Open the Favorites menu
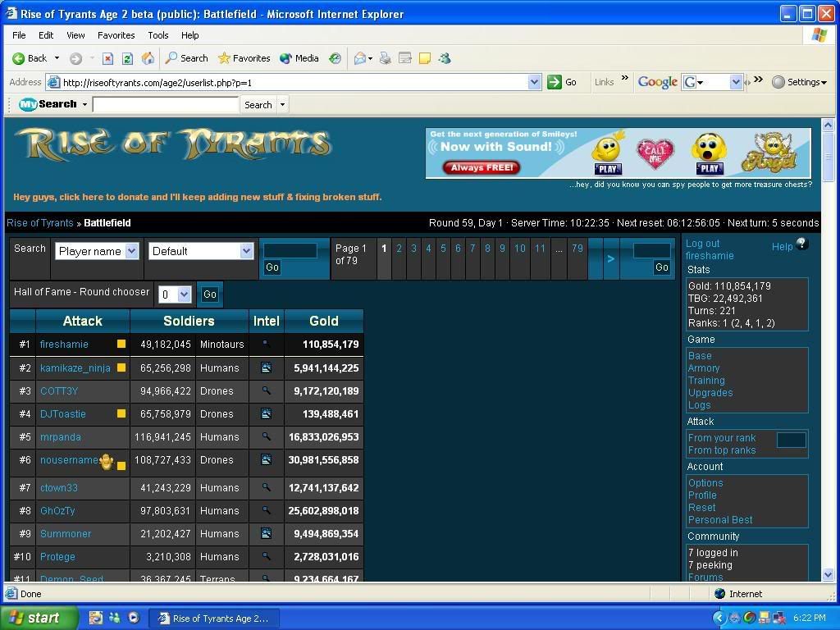The image size is (840, 630). (x=116, y=35)
